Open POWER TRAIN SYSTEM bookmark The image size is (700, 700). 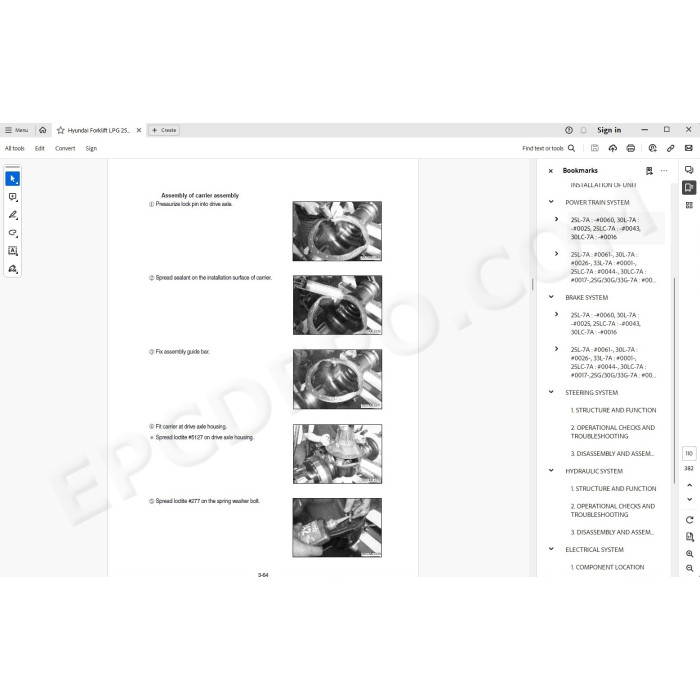pos(597,203)
